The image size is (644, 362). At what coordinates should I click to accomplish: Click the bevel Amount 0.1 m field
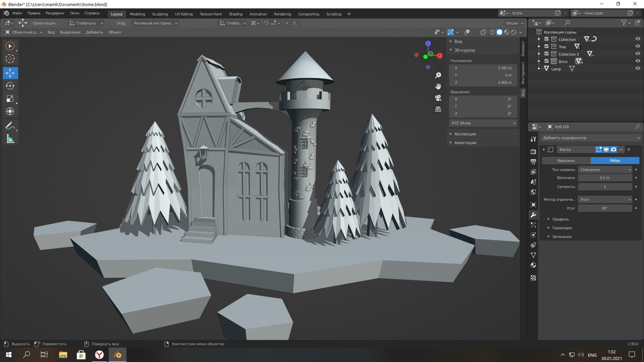tap(604, 178)
